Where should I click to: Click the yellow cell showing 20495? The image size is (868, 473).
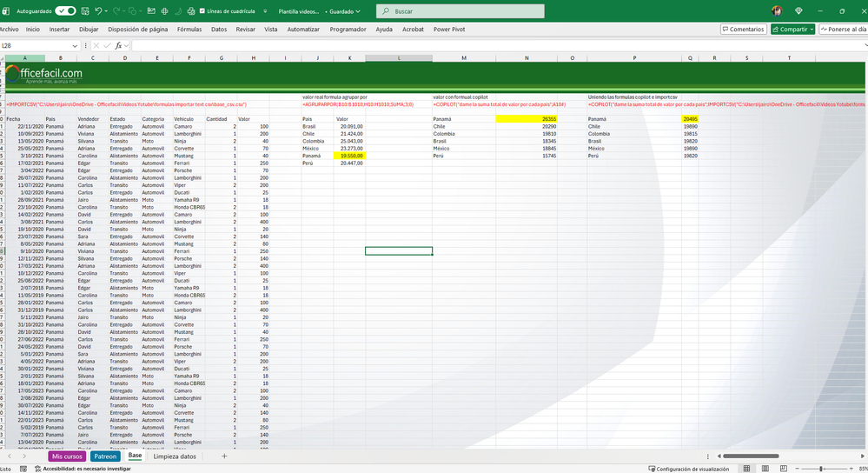690,119
